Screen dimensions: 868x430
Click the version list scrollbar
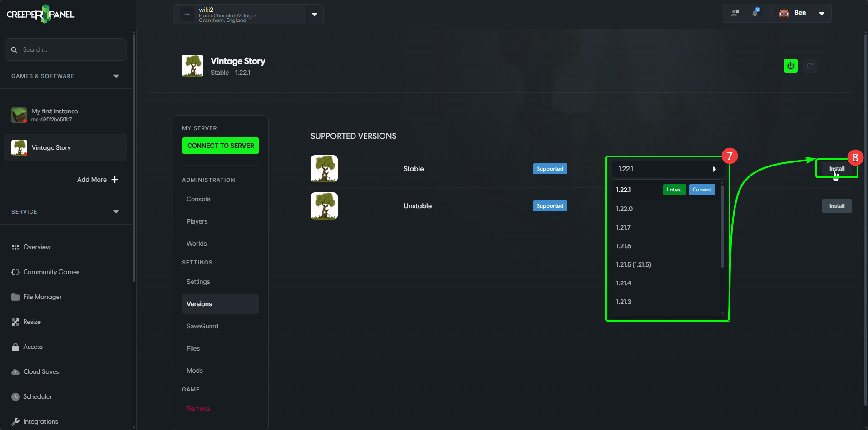[722, 226]
